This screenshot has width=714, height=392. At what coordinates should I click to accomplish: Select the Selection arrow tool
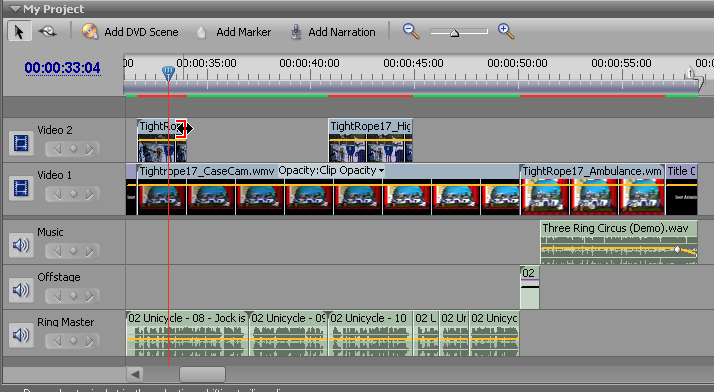click(x=19, y=32)
